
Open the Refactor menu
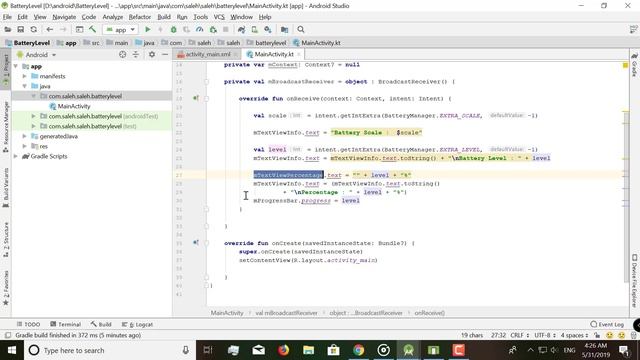pos(140,17)
